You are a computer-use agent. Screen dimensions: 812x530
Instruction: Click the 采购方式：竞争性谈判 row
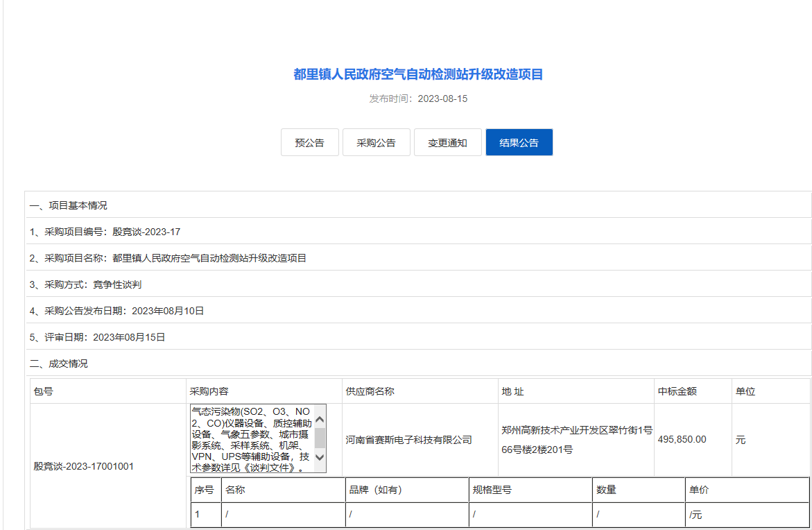418,284
